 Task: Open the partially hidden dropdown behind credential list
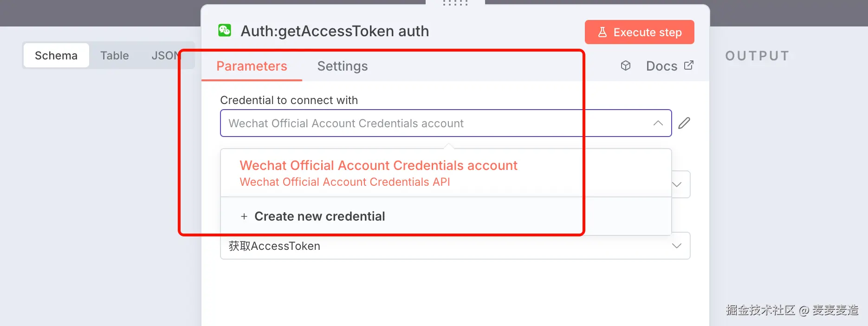[678, 184]
